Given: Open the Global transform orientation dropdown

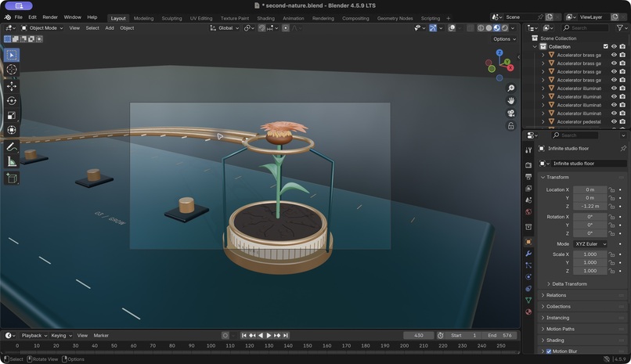Looking at the screenshot, I should 225,28.
